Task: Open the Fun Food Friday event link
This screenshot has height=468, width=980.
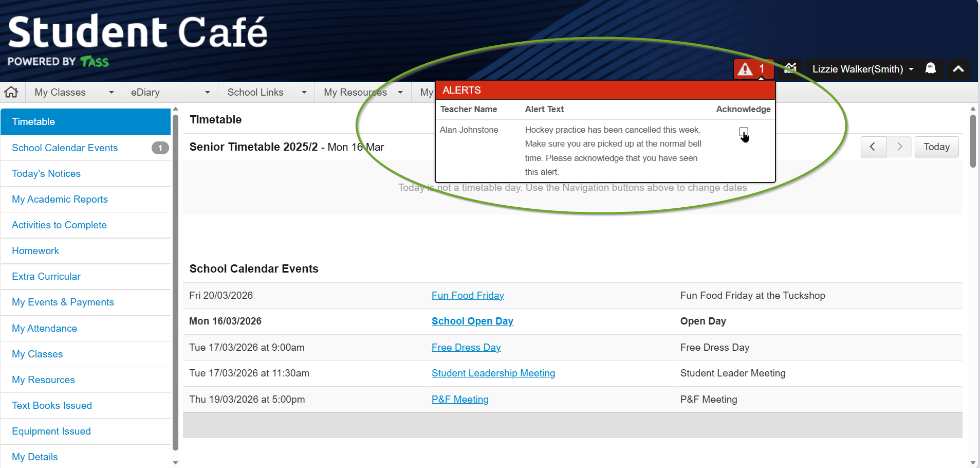Action: point(467,296)
